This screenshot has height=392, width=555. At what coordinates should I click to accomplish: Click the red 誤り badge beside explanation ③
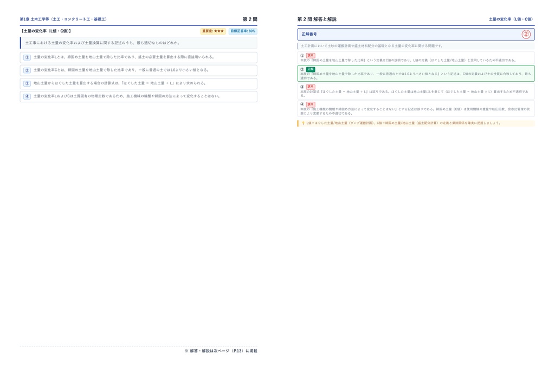tap(311, 87)
